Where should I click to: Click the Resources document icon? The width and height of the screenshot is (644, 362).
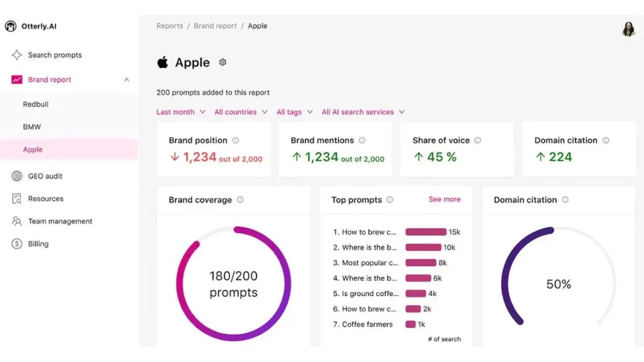(x=17, y=199)
